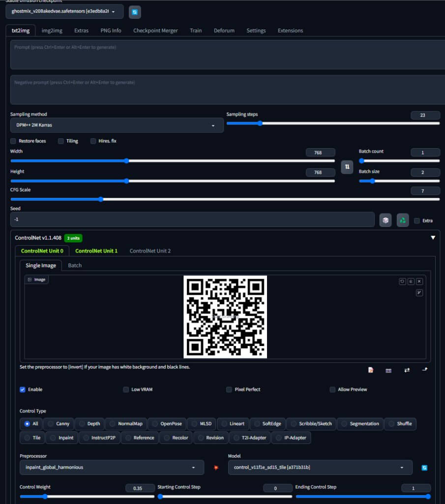Swap width and height with the switch icon
The width and height of the screenshot is (445, 504).
point(347,167)
